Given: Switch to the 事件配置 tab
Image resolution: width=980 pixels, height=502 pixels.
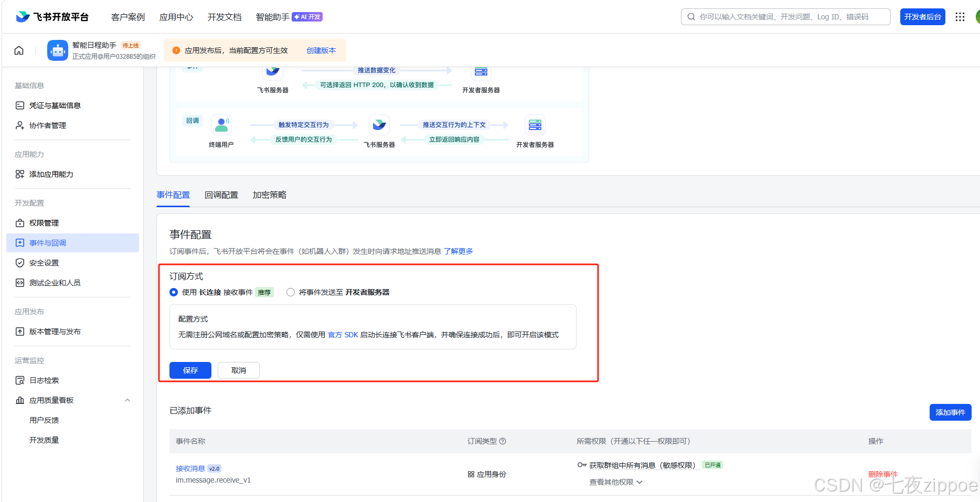Looking at the screenshot, I should point(173,195).
